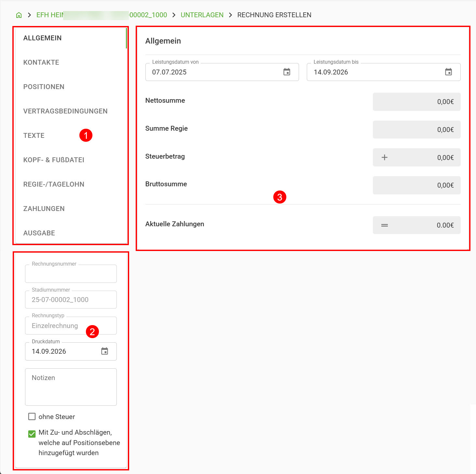The width and height of the screenshot is (476, 474).
Task: Click the Allgemein section heading
Action: pyautogui.click(x=163, y=41)
